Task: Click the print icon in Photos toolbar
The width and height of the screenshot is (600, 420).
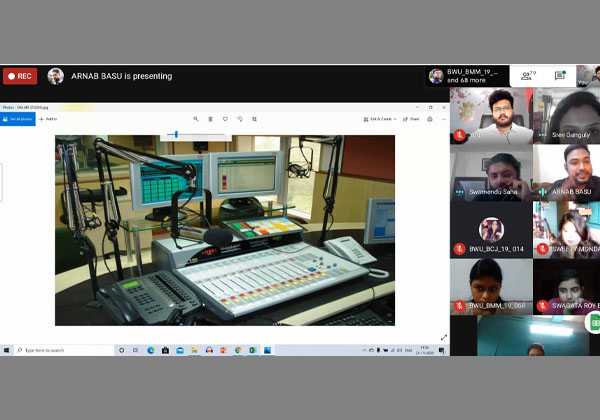Action: tap(430, 119)
